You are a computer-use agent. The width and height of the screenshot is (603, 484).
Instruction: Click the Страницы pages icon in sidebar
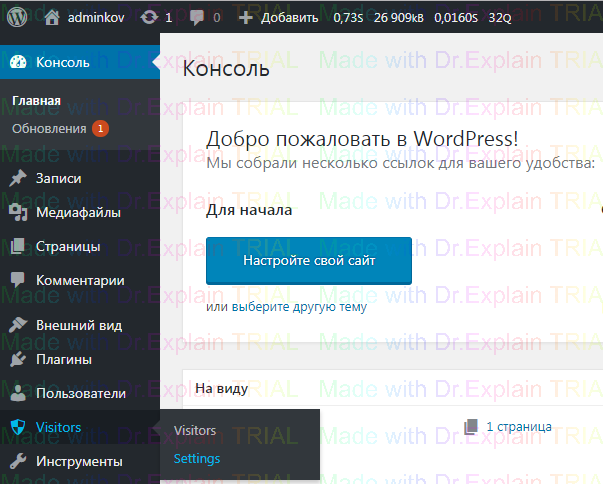click(x=18, y=246)
